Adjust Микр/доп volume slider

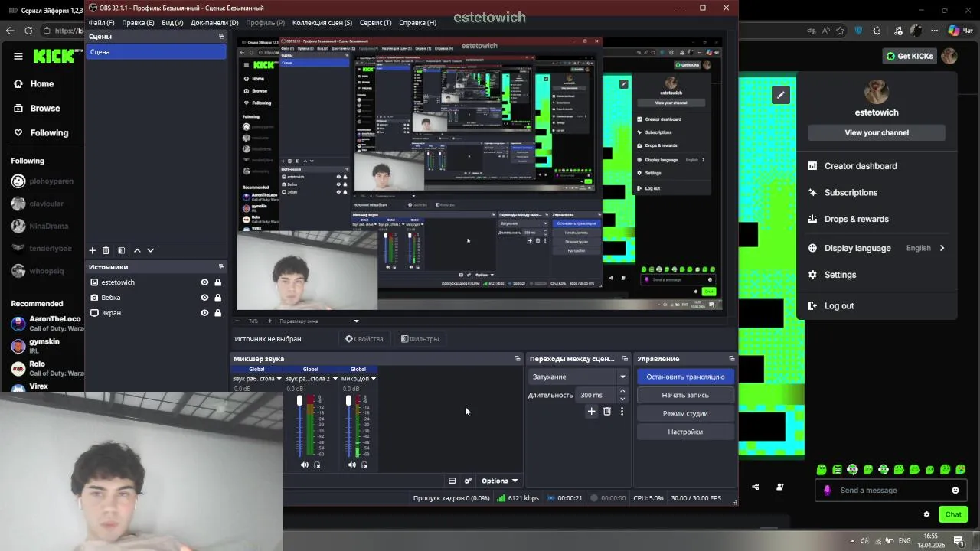click(x=348, y=425)
